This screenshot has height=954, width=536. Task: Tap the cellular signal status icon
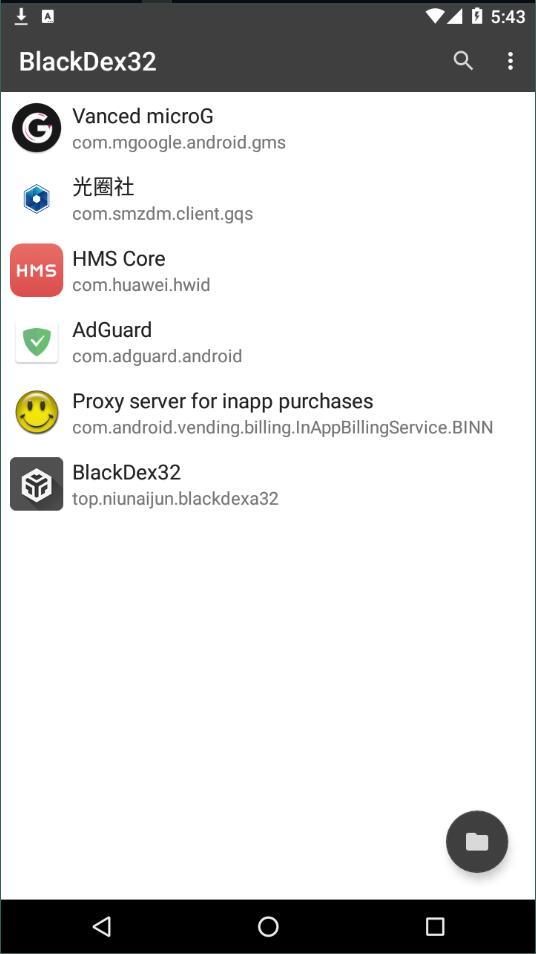click(x=455, y=16)
